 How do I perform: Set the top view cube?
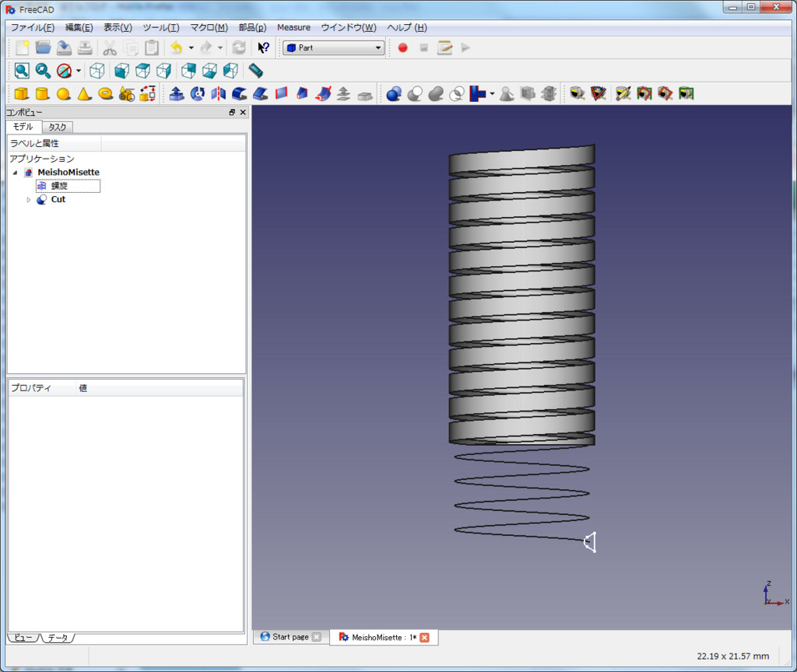pyautogui.click(x=143, y=71)
